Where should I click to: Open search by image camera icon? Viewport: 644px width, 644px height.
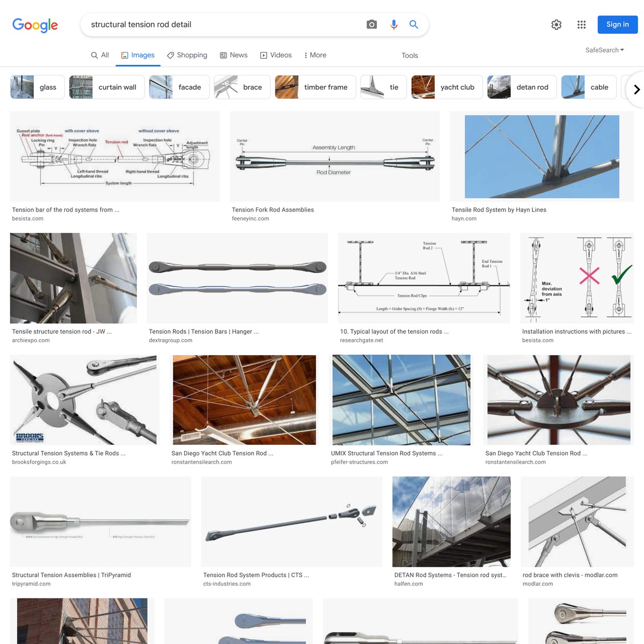click(371, 24)
